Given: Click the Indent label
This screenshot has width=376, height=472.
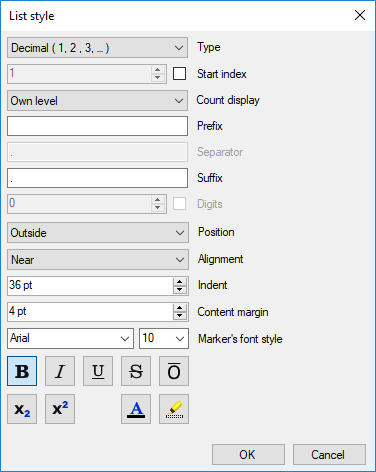Looking at the screenshot, I should tap(212, 285).
